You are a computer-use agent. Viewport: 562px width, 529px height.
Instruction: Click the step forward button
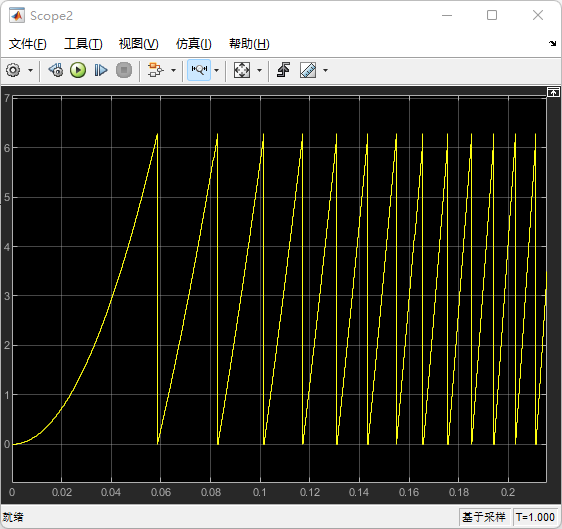click(101, 70)
